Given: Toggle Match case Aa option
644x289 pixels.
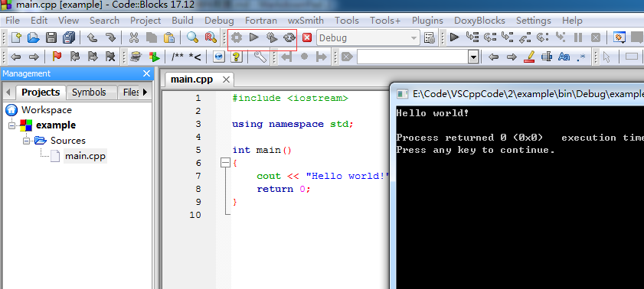Looking at the screenshot, I should pyautogui.click(x=564, y=57).
